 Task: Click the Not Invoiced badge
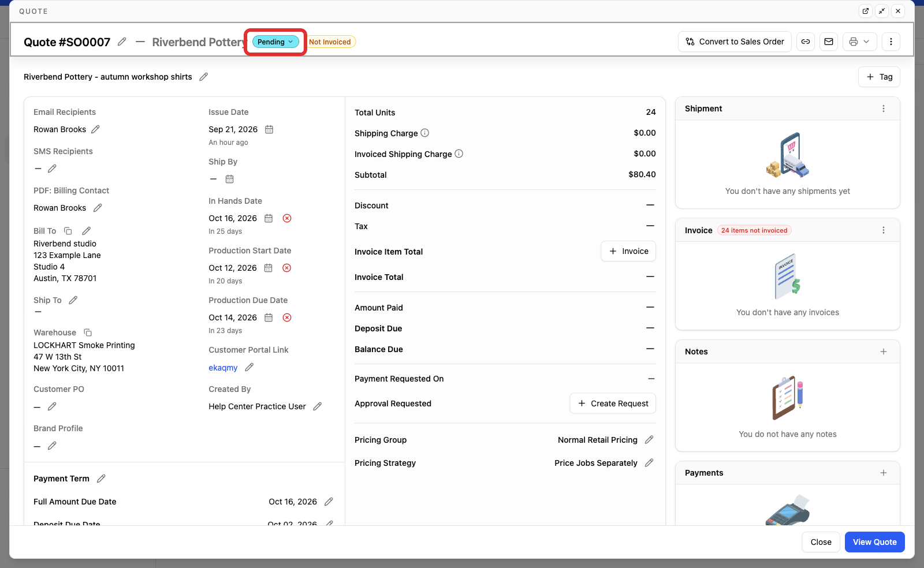click(330, 42)
